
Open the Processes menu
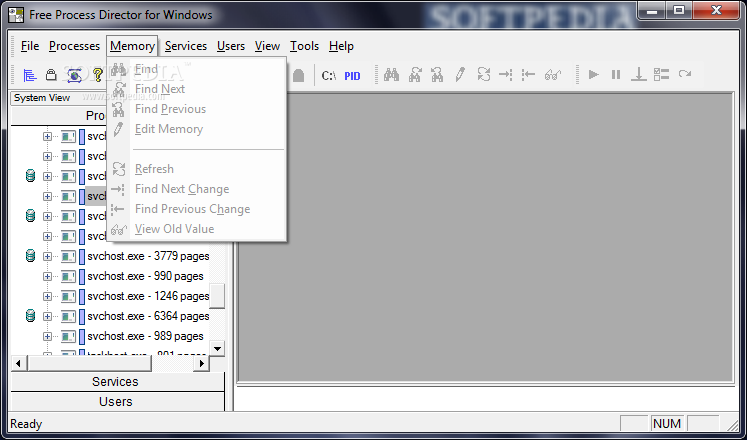pyautogui.click(x=74, y=46)
